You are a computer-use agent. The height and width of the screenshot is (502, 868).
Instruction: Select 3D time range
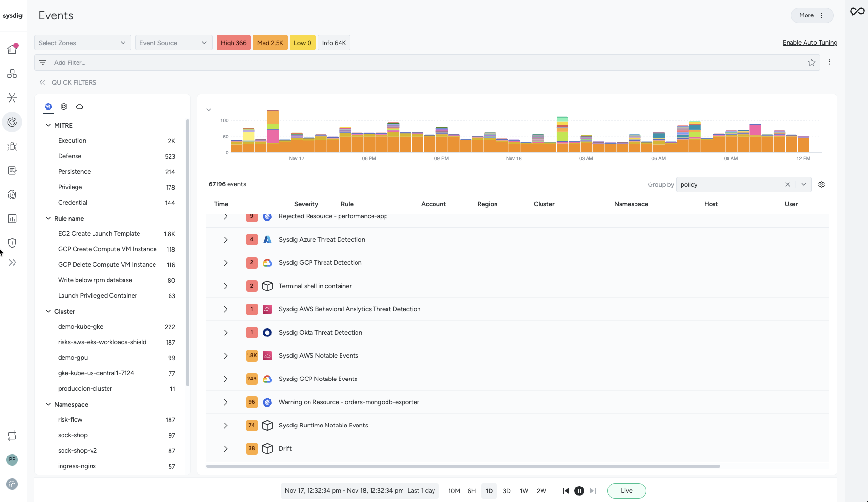[x=507, y=491]
